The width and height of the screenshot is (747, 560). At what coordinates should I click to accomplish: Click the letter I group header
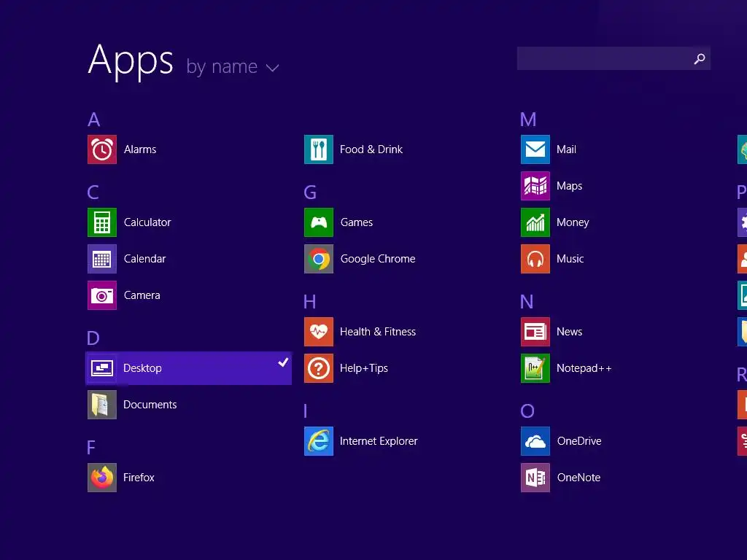coord(306,411)
